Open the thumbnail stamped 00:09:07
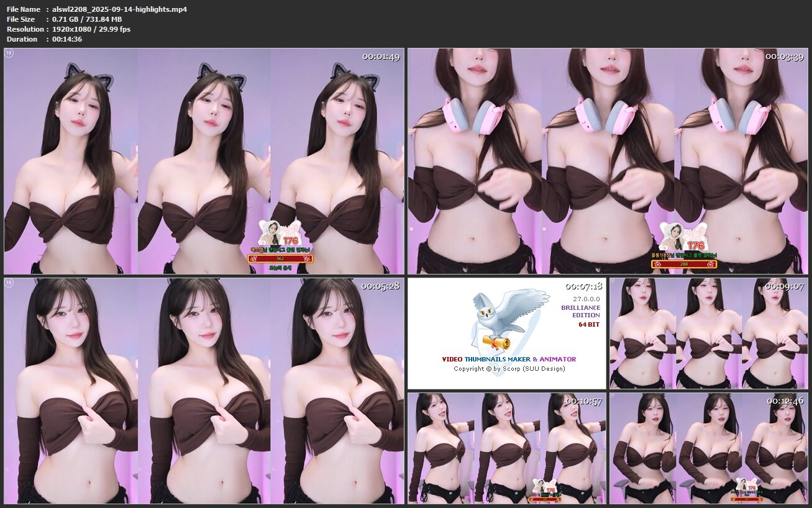 709,333
